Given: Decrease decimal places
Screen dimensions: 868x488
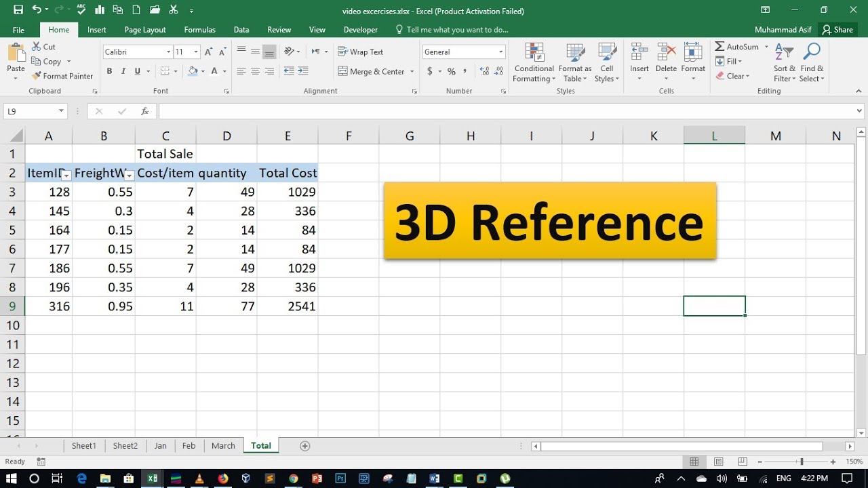Looking at the screenshot, I should point(499,71).
